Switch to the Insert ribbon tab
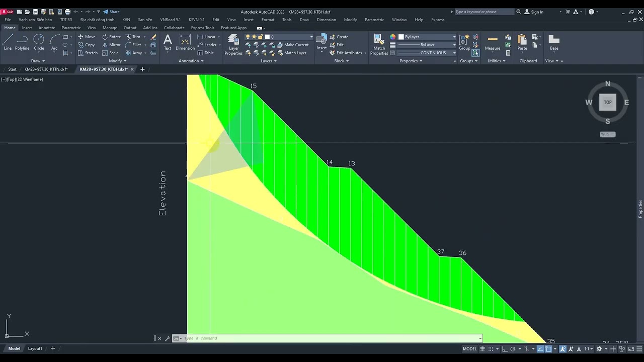The image size is (644, 362). 27,28
